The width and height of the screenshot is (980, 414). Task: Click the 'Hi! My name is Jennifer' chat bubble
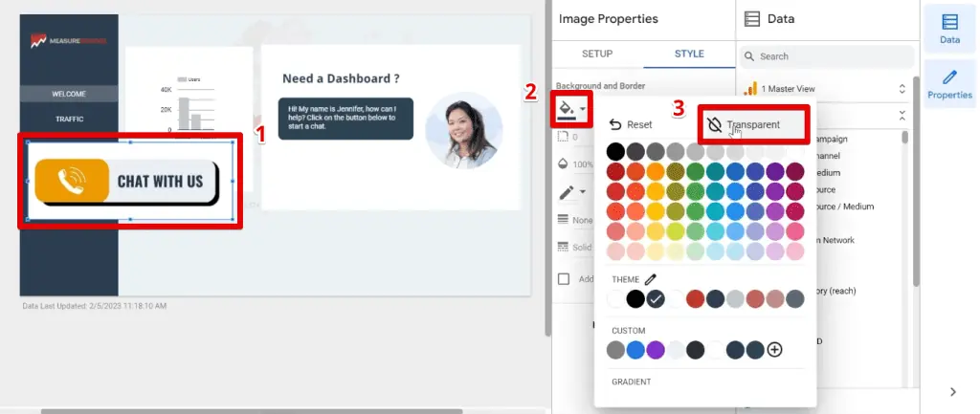click(x=345, y=118)
